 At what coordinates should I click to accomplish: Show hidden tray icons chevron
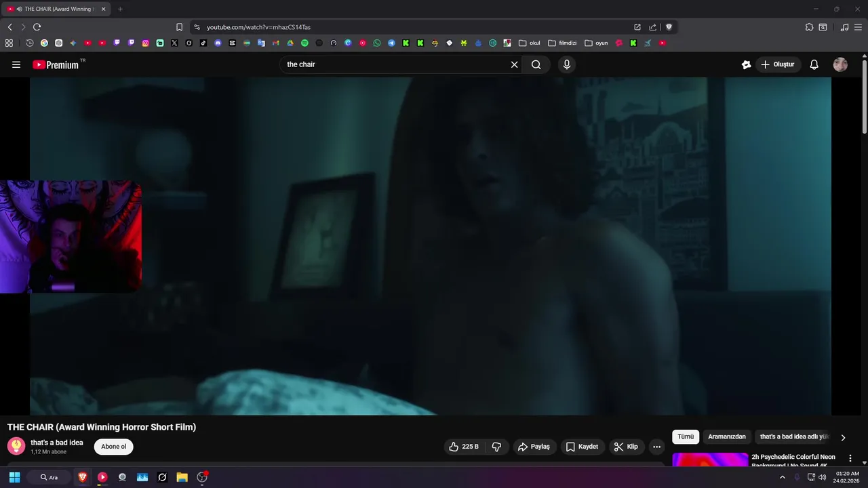(x=782, y=477)
